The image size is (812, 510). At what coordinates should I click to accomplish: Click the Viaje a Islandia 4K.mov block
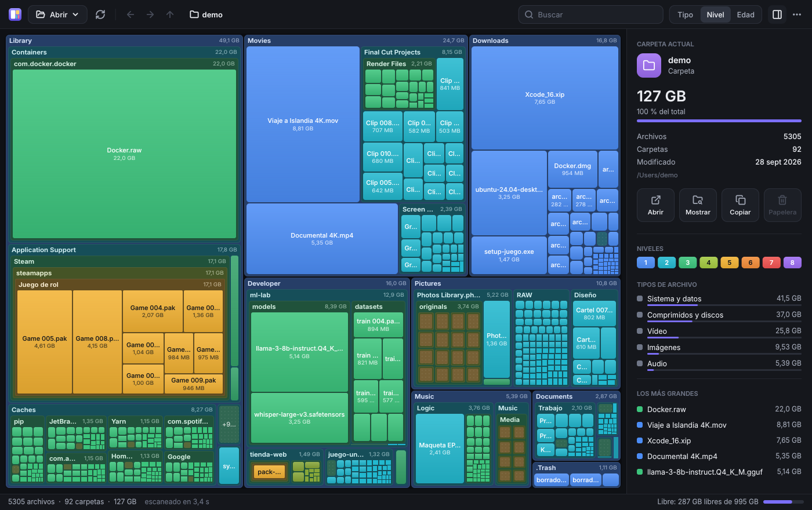click(x=303, y=124)
